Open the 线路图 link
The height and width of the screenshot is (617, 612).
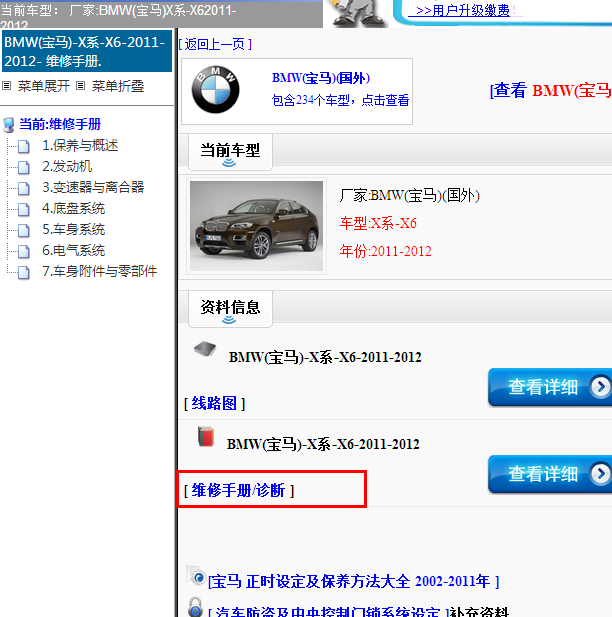(x=214, y=403)
